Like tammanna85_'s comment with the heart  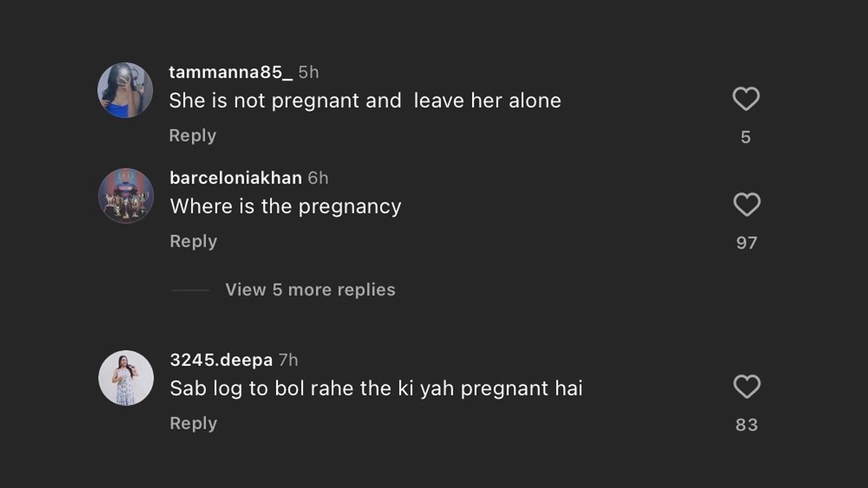pos(746,99)
